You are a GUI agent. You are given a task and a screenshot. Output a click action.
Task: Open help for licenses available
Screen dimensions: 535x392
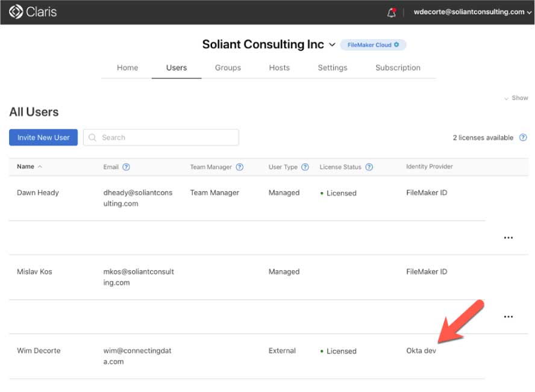coord(523,137)
